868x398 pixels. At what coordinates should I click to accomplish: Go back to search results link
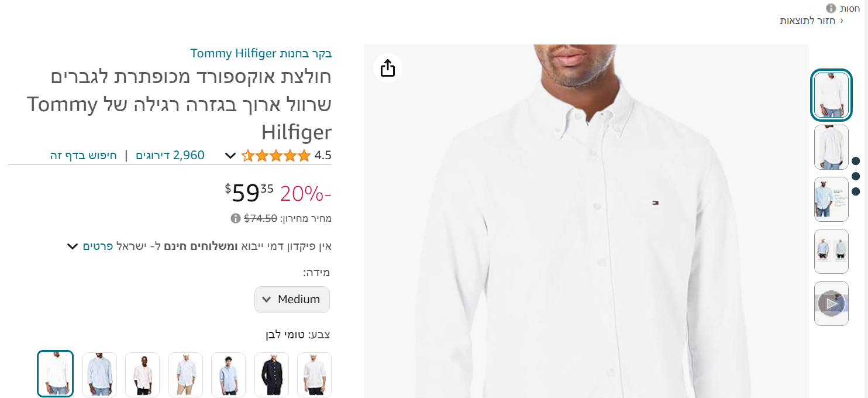811,20
